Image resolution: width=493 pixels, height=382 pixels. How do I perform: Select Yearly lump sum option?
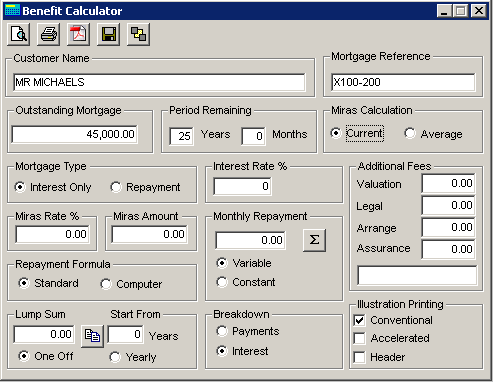133,357
